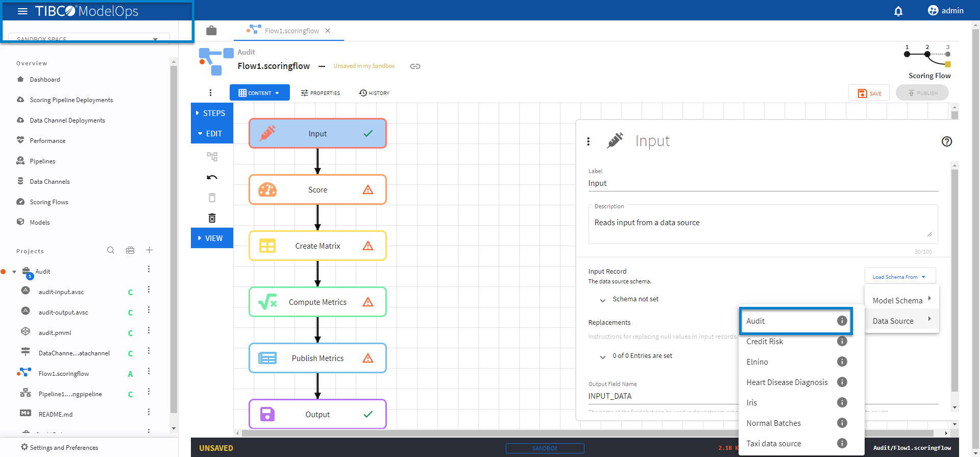980x457 pixels.
Task: Show info for Audit data source
Action: pos(842,321)
